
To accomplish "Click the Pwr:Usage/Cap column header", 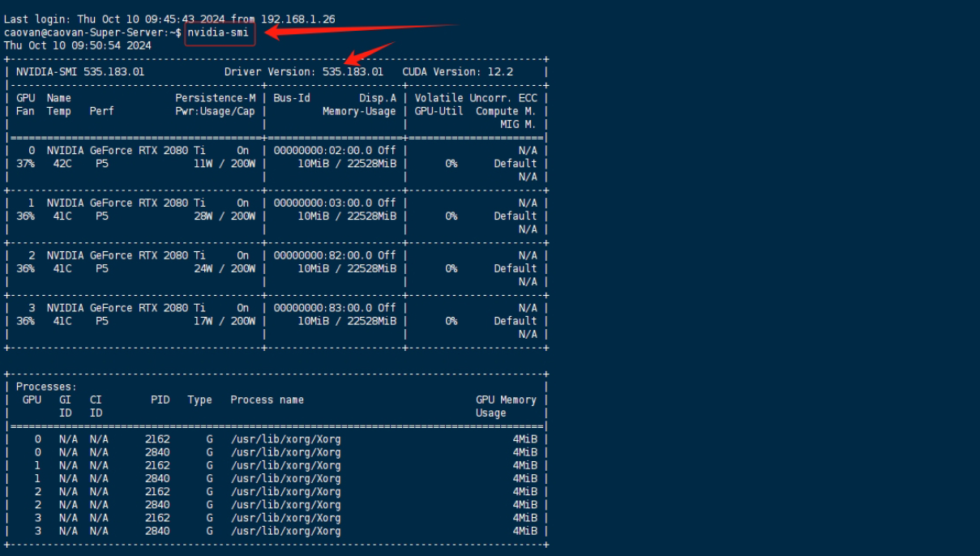I will [215, 111].
